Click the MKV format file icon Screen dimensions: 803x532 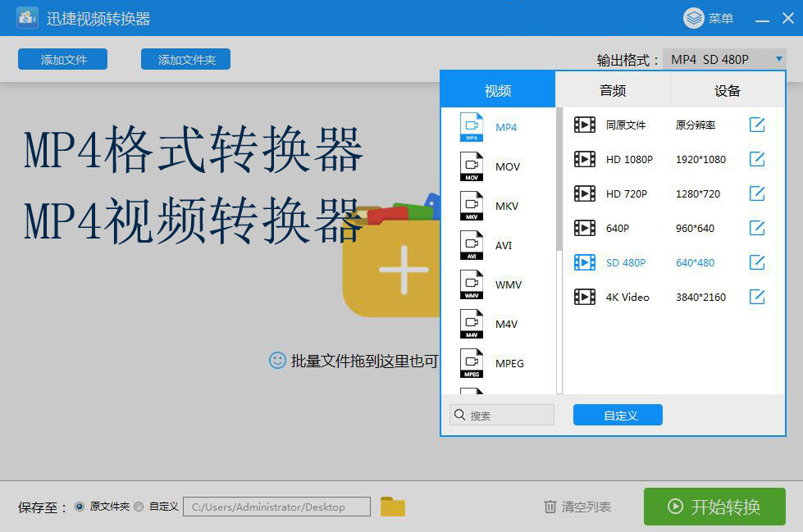(471, 206)
